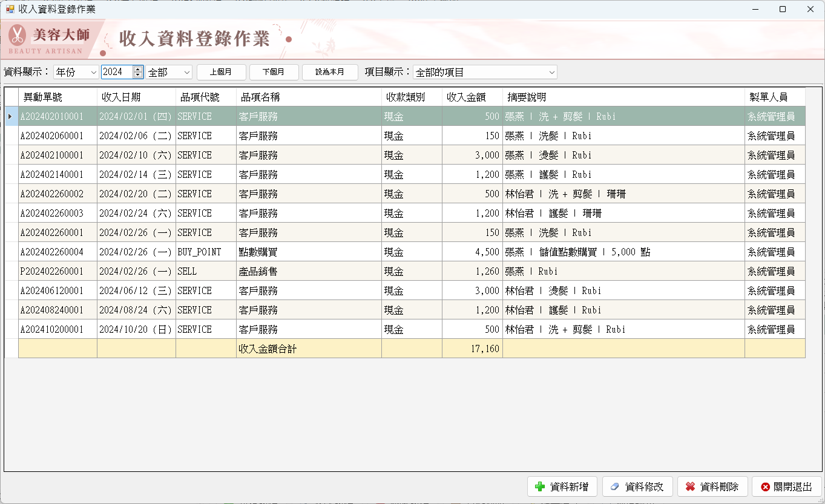Click the 資料新增 add button
Image resolution: width=825 pixels, height=504 pixels.
click(562, 486)
